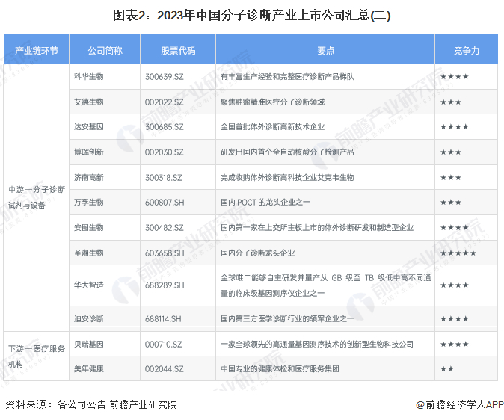Click the four-star rating for 达安基因

click(455, 127)
